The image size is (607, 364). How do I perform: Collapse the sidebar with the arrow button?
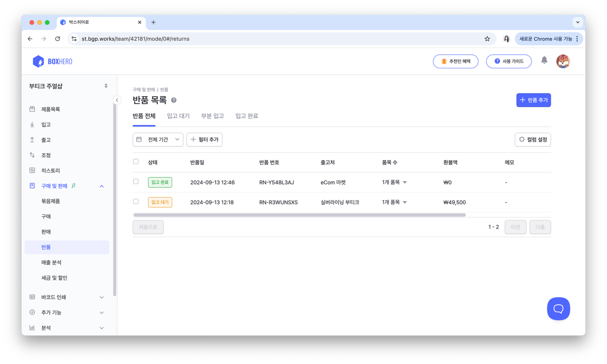(x=117, y=100)
